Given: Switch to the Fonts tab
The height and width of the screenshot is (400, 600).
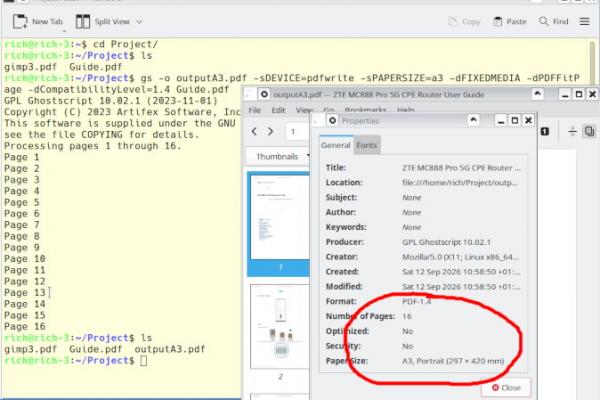Looking at the screenshot, I should click(x=367, y=145).
